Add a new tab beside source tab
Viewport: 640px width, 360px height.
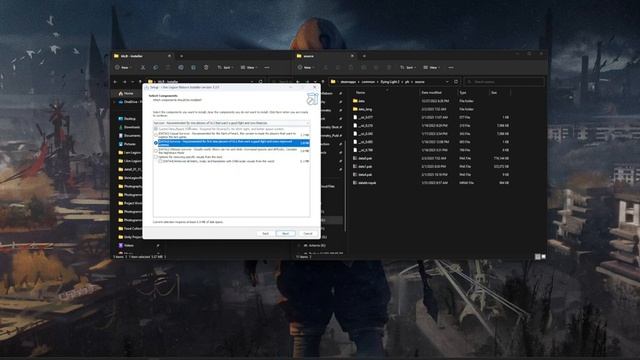click(x=364, y=56)
